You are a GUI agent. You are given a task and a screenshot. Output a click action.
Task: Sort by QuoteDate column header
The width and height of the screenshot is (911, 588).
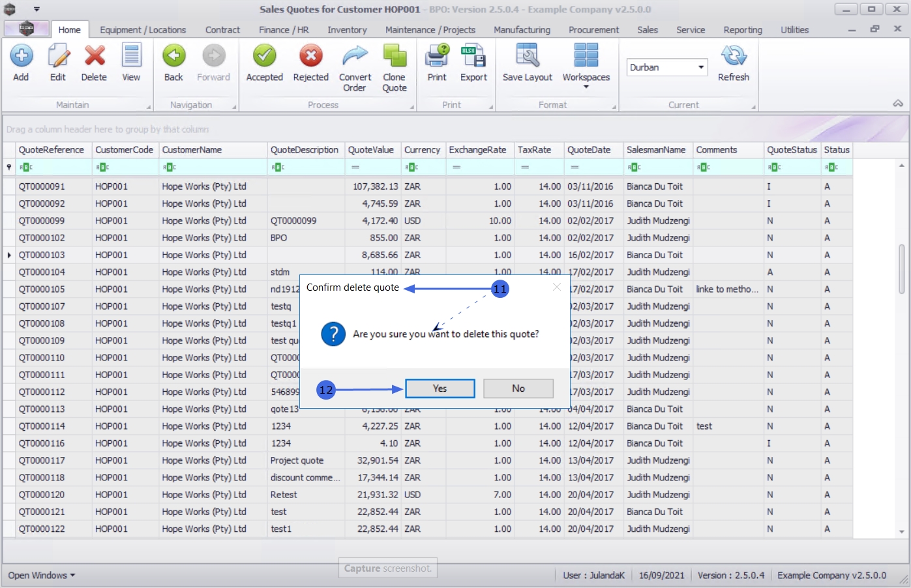click(x=593, y=150)
